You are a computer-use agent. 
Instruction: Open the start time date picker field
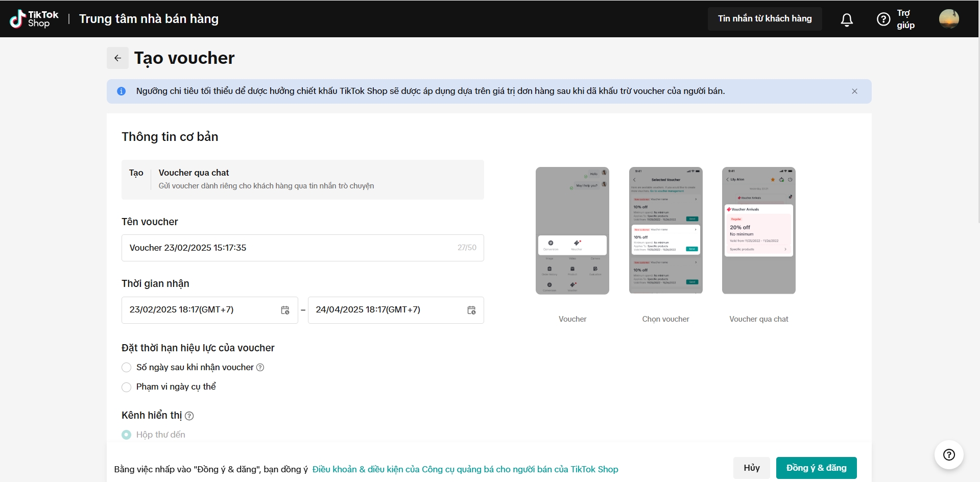202,310
